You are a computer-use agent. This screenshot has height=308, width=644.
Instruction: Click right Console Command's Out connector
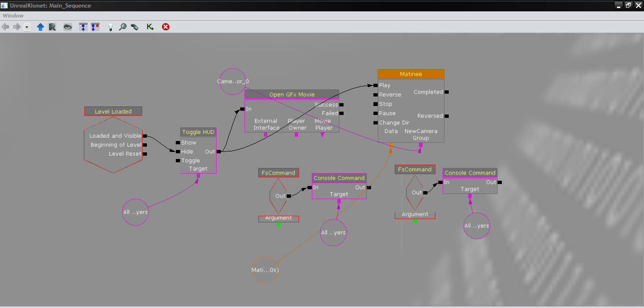click(499, 182)
